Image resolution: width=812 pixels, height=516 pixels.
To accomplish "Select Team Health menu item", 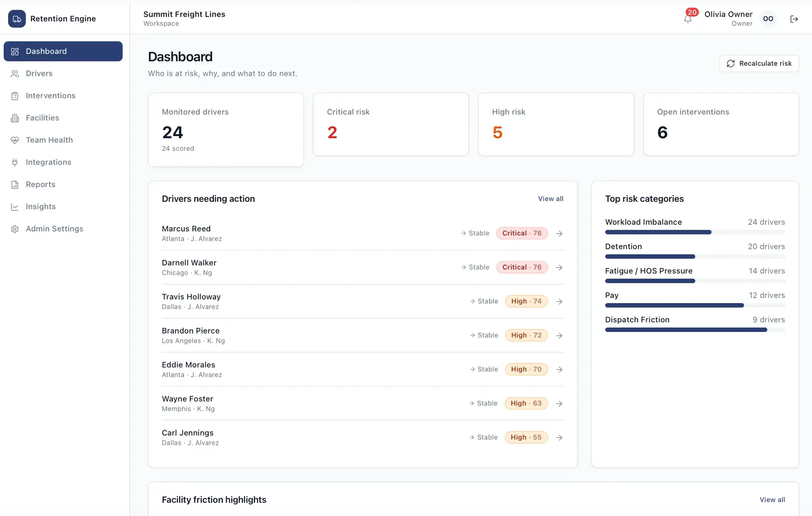I will (63, 140).
